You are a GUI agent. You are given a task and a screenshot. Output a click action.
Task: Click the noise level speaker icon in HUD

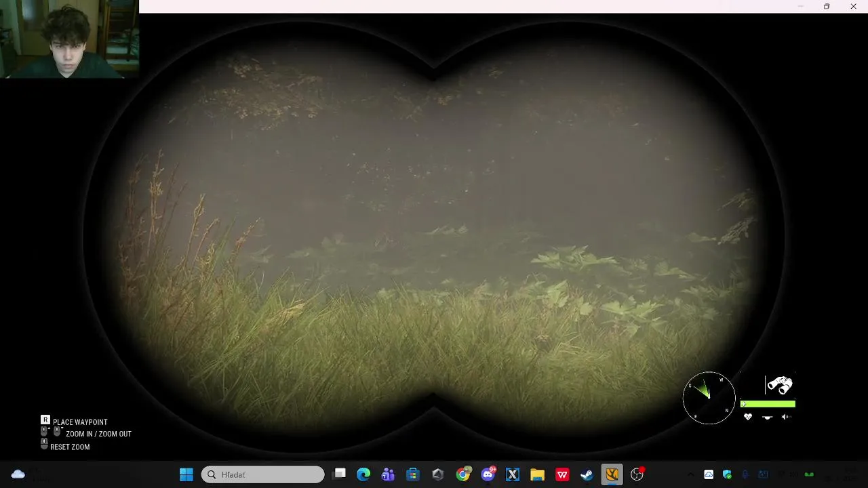pos(786,417)
